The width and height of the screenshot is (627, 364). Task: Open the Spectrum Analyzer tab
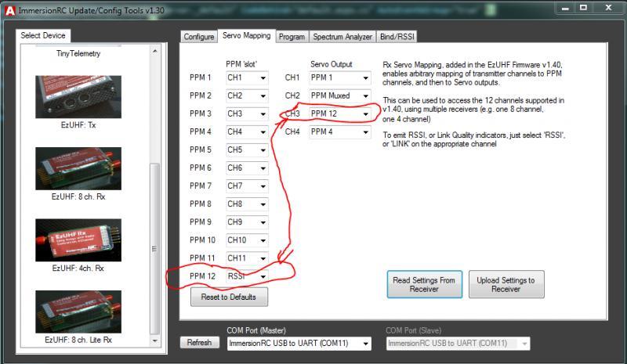tap(342, 37)
